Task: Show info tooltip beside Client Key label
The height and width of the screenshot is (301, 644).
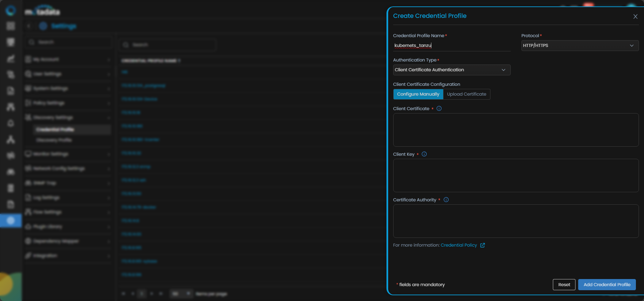Action: point(424,154)
